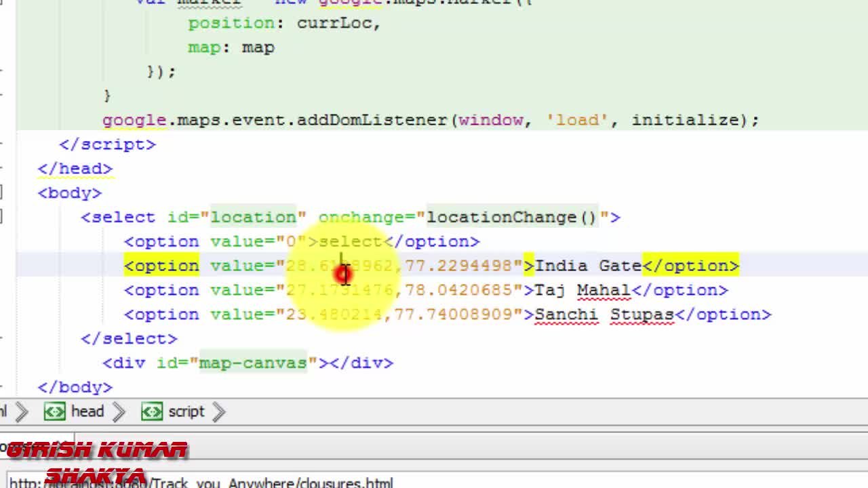Click the chevron arrow after head breadcrumb
Image resolution: width=868 pixels, height=488 pixels.
point(119,411)
